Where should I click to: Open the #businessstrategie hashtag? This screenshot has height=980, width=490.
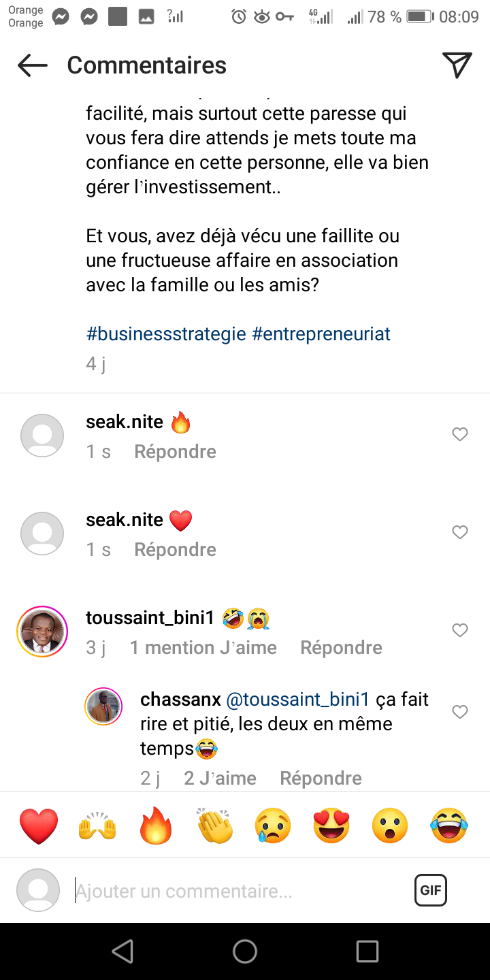(166, 334)
